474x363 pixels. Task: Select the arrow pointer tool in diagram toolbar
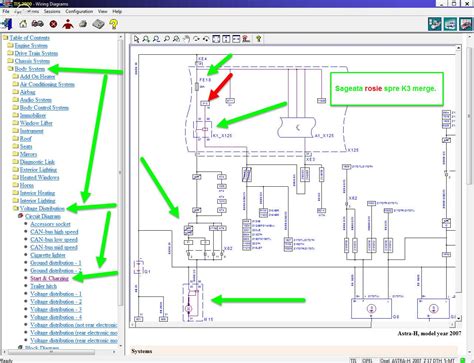click(136, 39)
